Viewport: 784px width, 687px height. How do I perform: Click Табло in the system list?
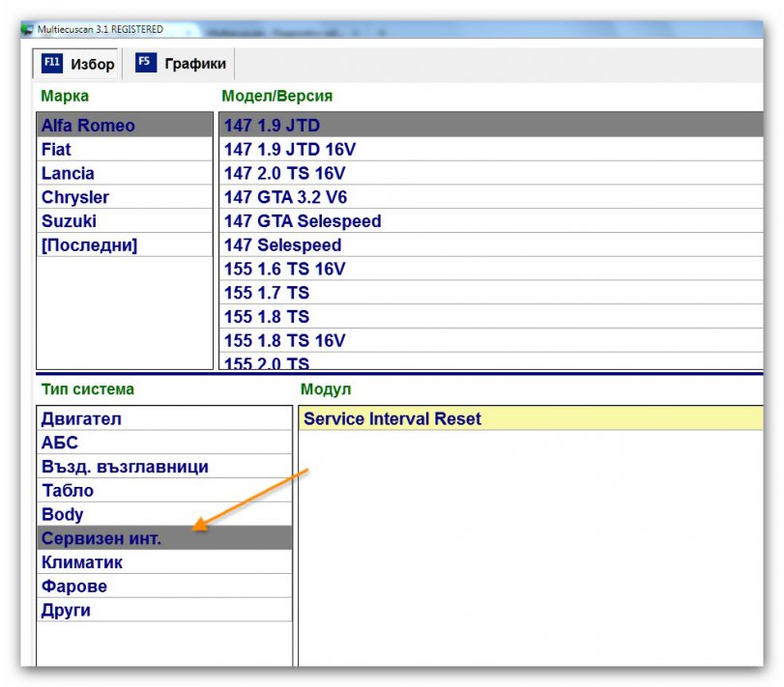pos(68,491)
